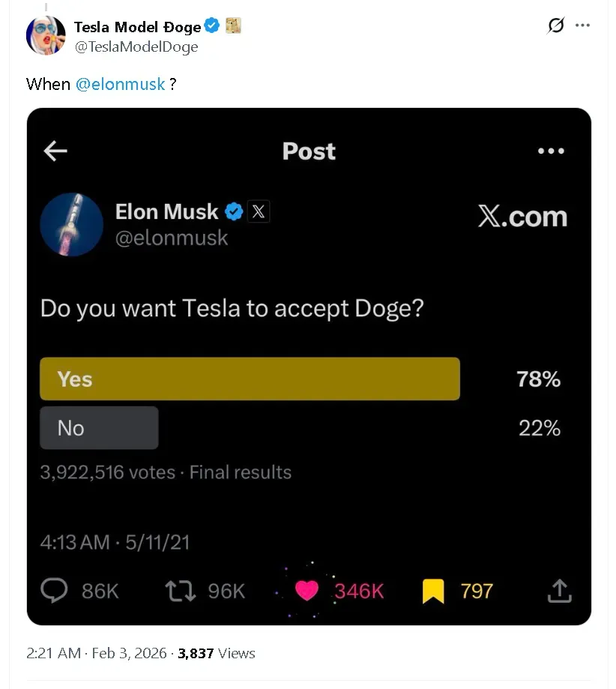This screenshot has width=616, height=689.
Task: Click the X affiliation badge beside Elon Musk
Action: click(259, 211)
